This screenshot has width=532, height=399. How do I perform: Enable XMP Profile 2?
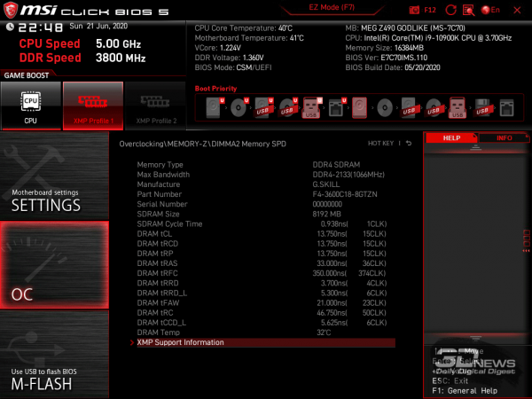click(154, 106)
